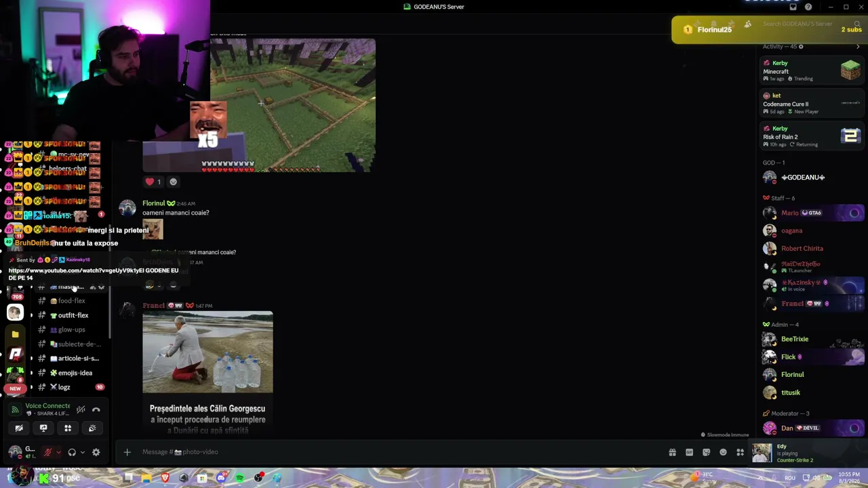The height and width of the screenshot is (488, 868).
Task: Open the subiecte-de-... channel
Action: [x=72, y=344]
